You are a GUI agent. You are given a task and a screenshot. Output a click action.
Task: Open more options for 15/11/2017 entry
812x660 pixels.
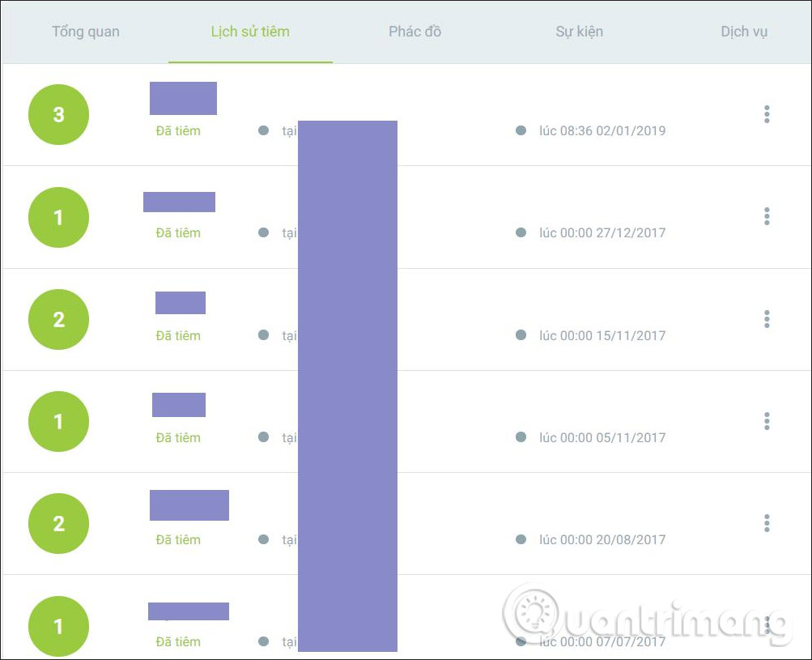click(x=767, y=318)
